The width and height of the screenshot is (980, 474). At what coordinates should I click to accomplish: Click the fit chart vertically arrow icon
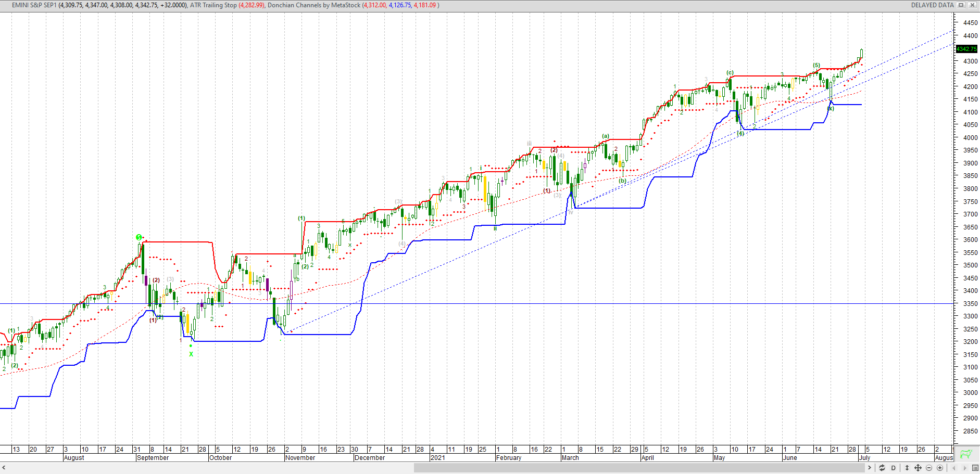tap(907, 468)
